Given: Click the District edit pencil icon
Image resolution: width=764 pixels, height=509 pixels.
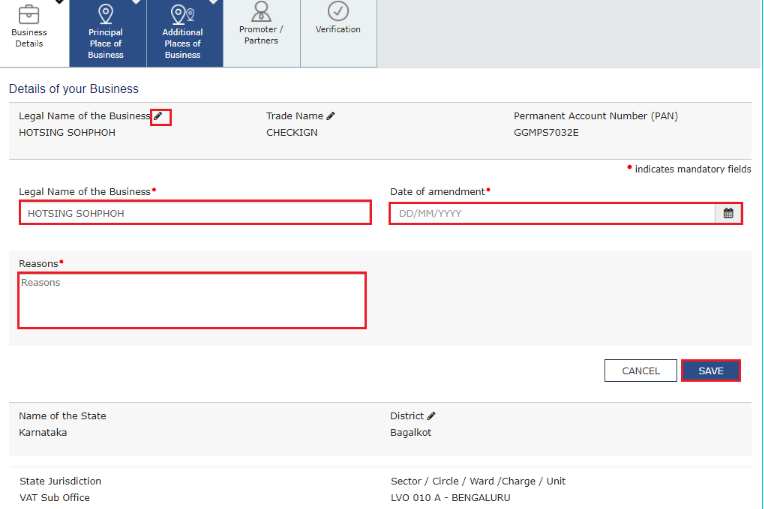Looking at the screenshot, I should (x=432, y=416).
